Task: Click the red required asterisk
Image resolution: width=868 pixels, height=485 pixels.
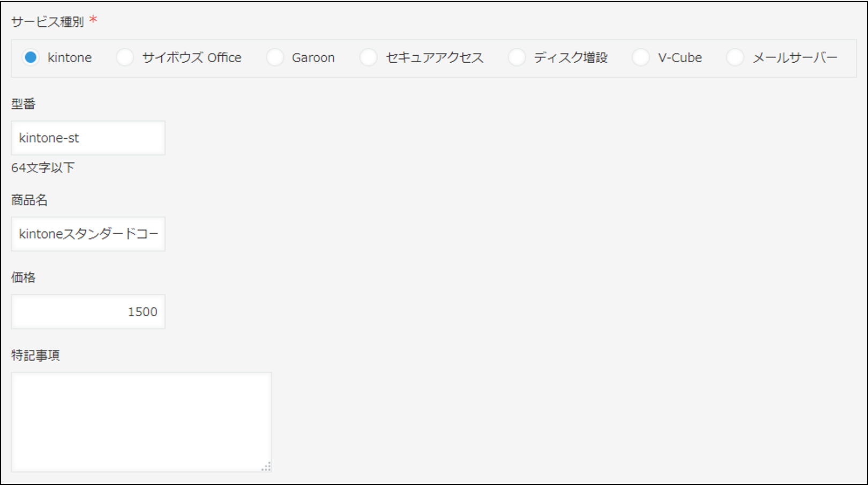Action: (x=93, y=20)
